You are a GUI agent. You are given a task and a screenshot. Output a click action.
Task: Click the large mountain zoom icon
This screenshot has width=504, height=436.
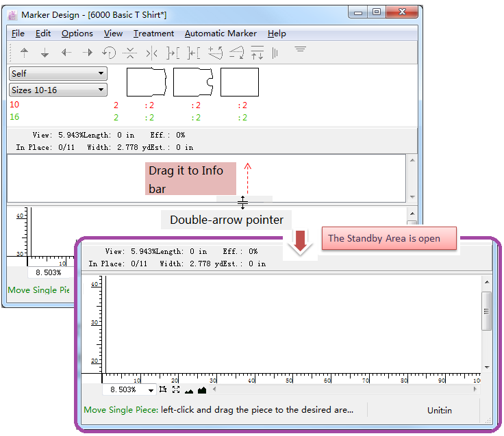(x=202, y=390)
